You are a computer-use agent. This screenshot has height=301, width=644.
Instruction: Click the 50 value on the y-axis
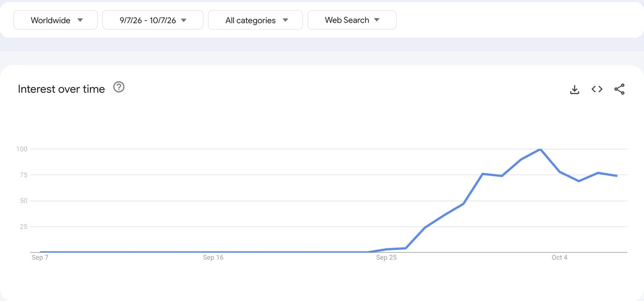tap(24, 201)
